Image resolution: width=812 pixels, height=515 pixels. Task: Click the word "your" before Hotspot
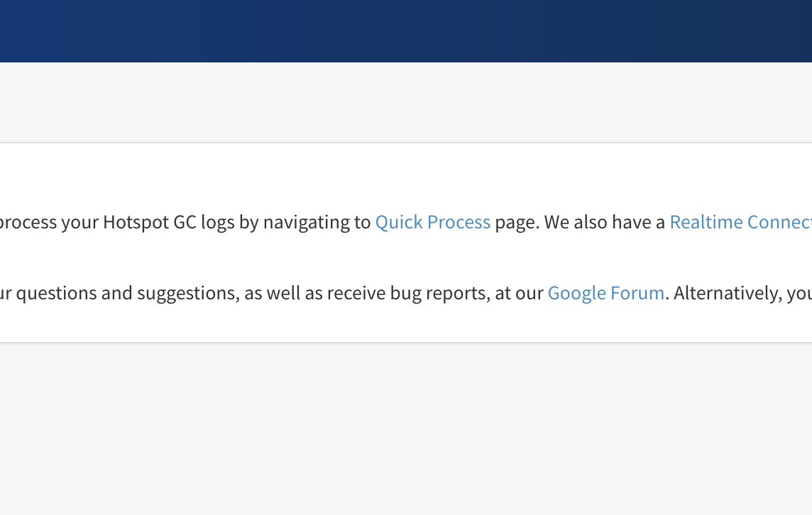(x=79, y=222)
